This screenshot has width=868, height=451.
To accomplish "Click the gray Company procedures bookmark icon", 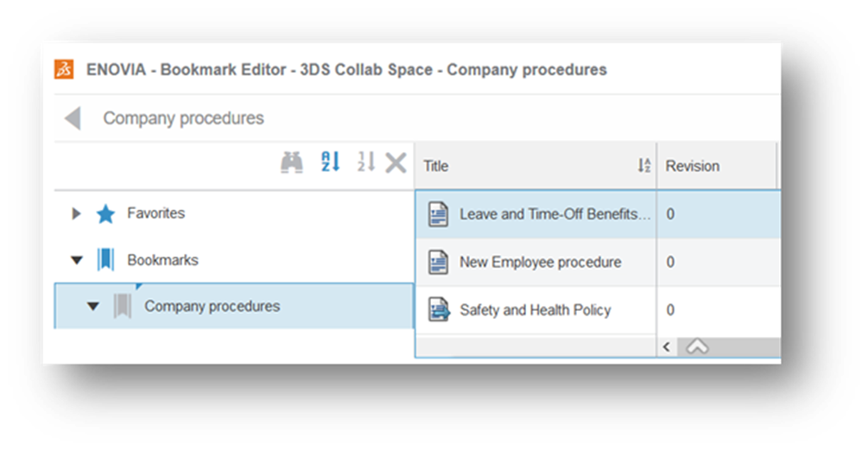I will click(x=123, y=307).
